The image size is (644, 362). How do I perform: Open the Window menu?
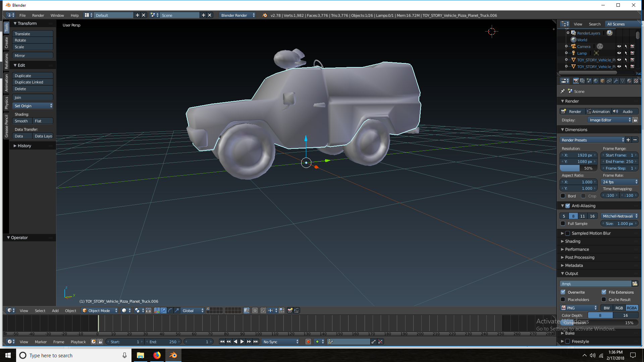tap(57, 15)
